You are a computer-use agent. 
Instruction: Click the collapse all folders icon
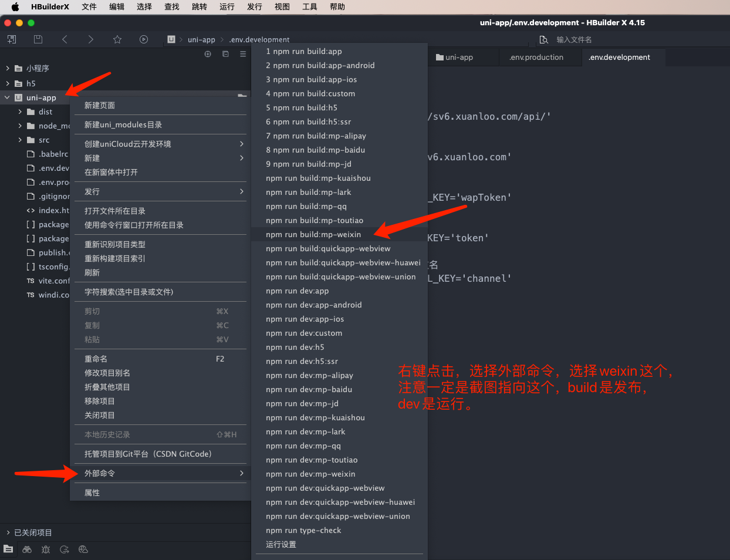[x=225, y=54]
